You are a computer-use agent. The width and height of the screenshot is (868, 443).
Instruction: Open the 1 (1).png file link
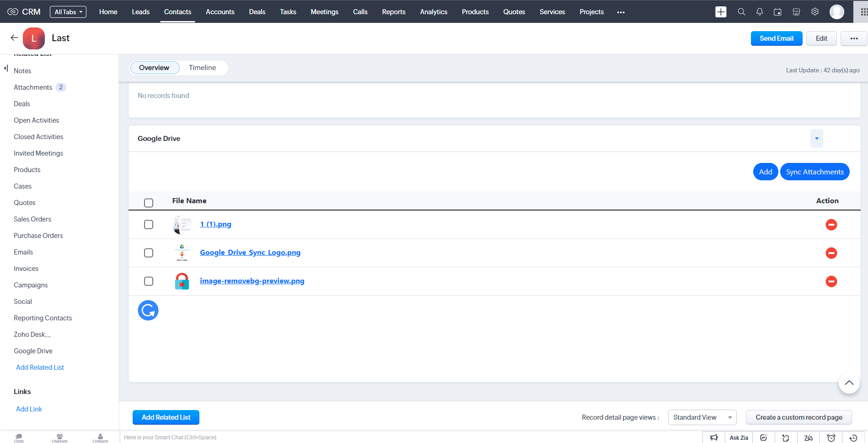coord(215,224)
